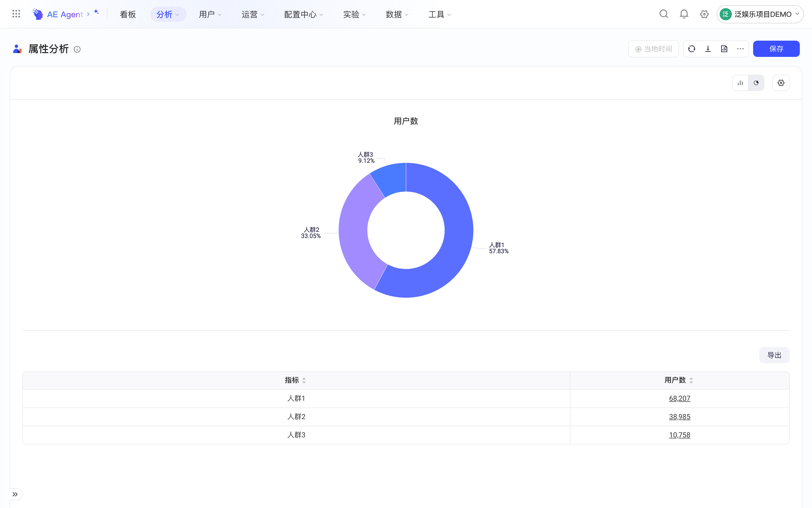Click the report document icon in toolbar

pyautogui.click(x=724, y=49)
